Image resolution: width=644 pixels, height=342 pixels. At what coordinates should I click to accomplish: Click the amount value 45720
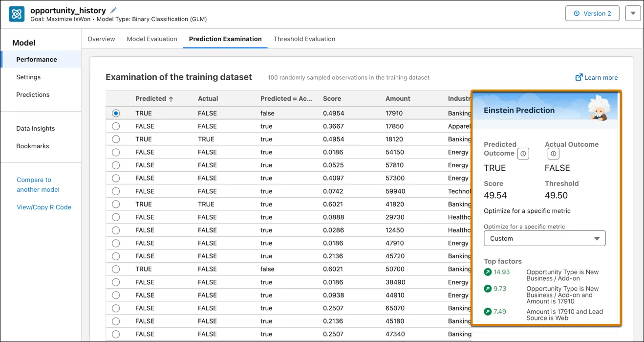pyautogui.click(x=395, y=256)
